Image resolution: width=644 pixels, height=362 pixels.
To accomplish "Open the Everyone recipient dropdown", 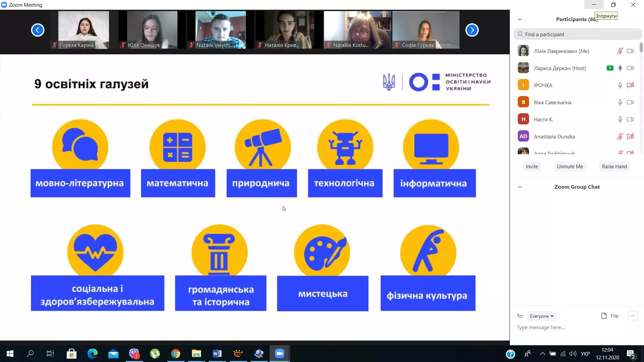I will [541, 316].
